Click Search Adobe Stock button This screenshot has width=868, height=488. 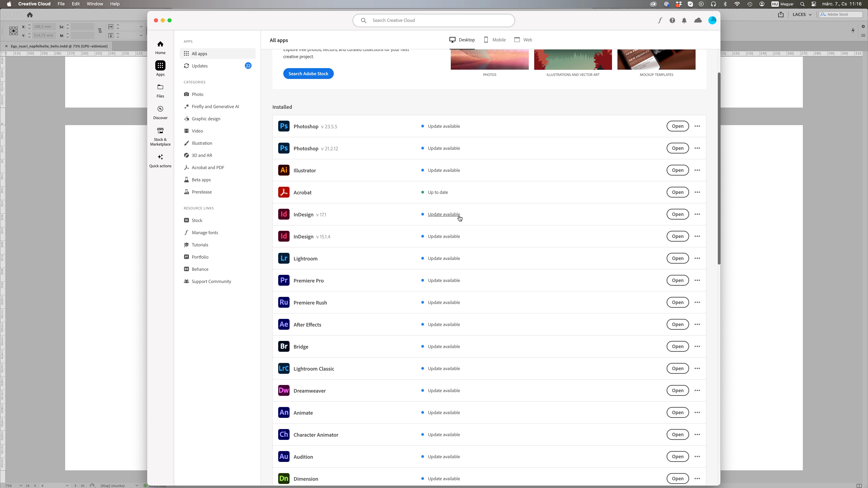pyautogui.click(x=308, y=74)
